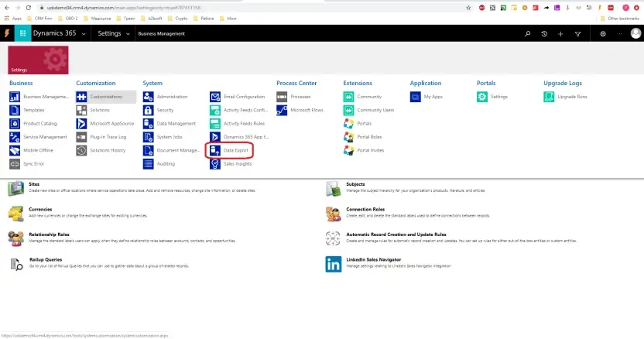Select Customizations under Customization
Viewport: 644px width, 339px height.
pyautogui.click(x=105, y=97)
